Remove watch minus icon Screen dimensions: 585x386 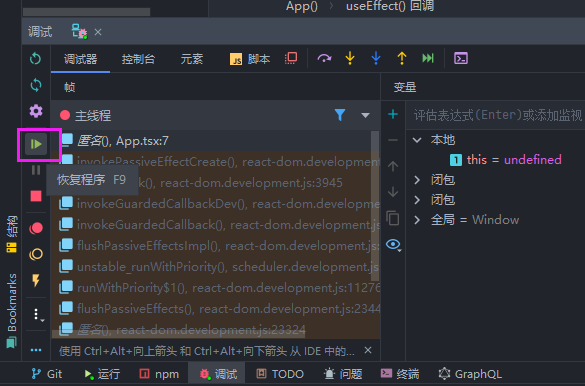[x=393, y=140]
